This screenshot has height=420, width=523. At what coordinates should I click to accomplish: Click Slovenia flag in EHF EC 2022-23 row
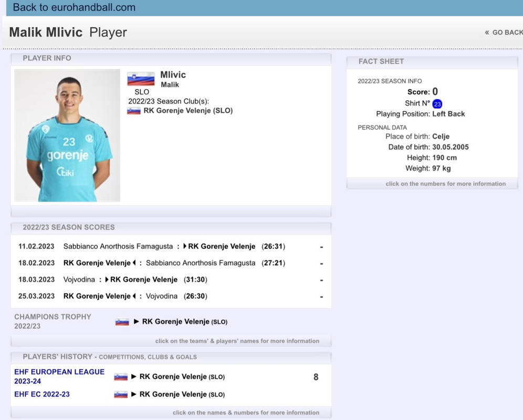pos(121,395)
